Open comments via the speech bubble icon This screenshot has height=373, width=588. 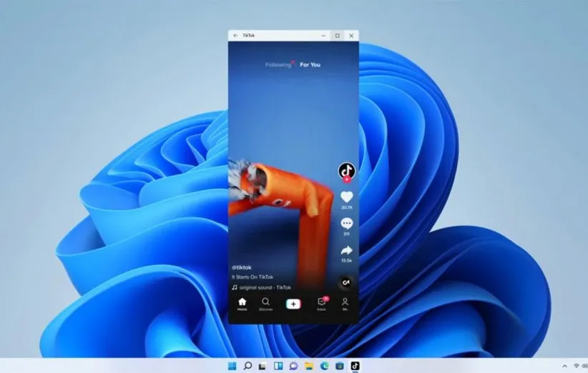coord(346,224)
